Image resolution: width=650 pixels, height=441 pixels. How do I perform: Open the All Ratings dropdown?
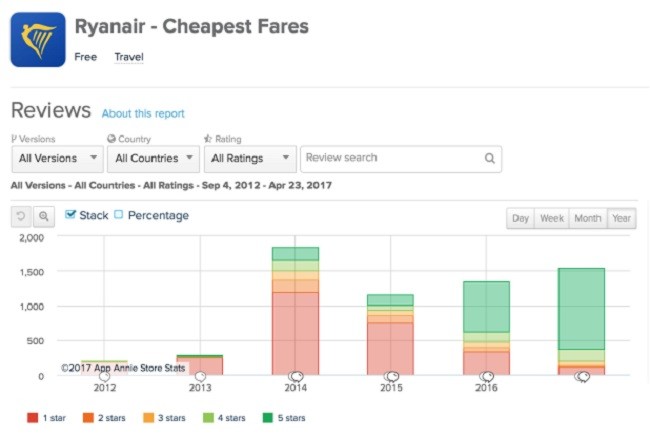(x=250, y=159)
